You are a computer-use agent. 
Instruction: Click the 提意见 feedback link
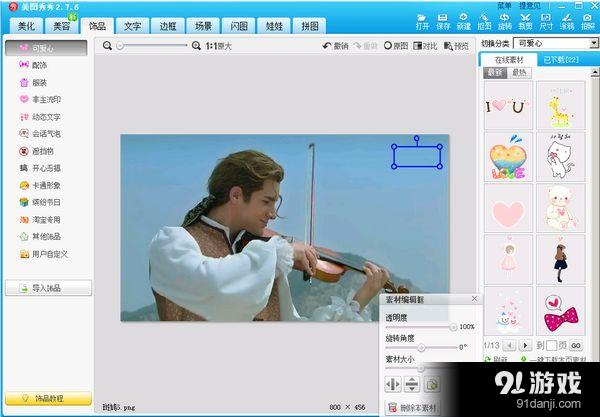click(x=530, y=6)
